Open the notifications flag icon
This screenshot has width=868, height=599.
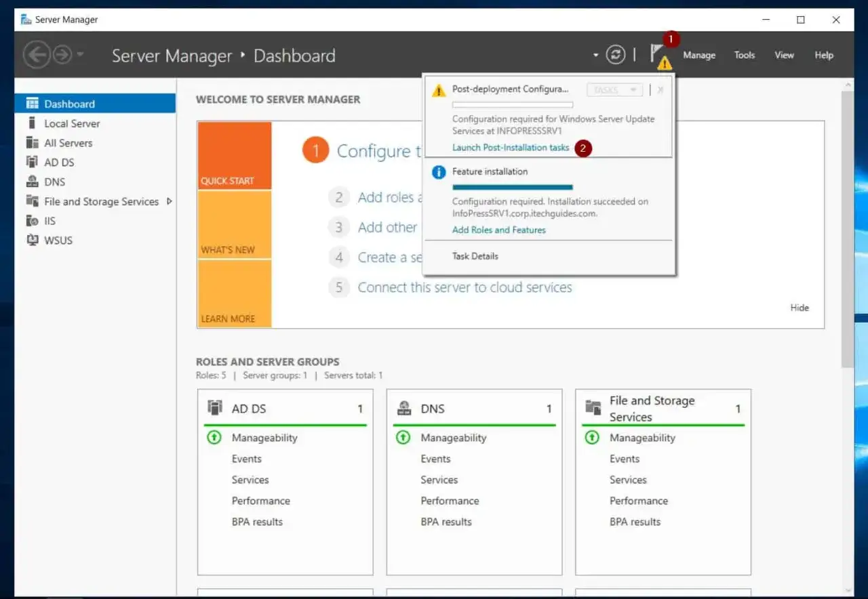(660, 56)
